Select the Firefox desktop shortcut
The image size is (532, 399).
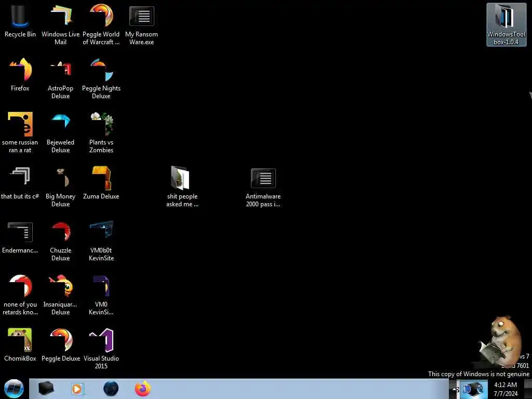click(20, 75)
